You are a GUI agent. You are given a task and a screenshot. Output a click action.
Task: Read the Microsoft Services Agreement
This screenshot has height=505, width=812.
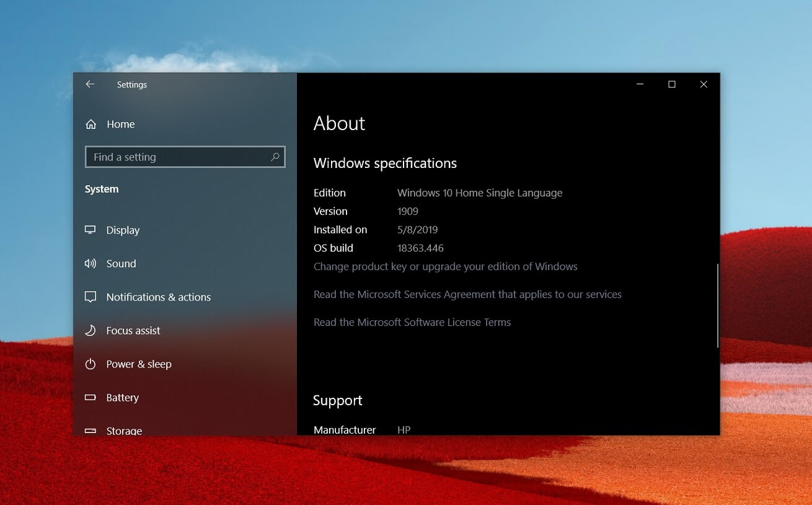tap(467, 294)
